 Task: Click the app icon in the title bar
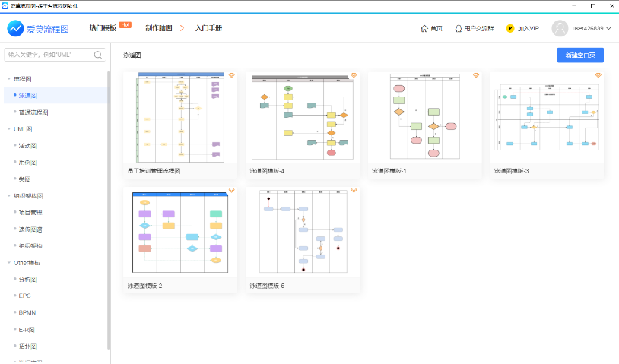[x=5, y=6]
